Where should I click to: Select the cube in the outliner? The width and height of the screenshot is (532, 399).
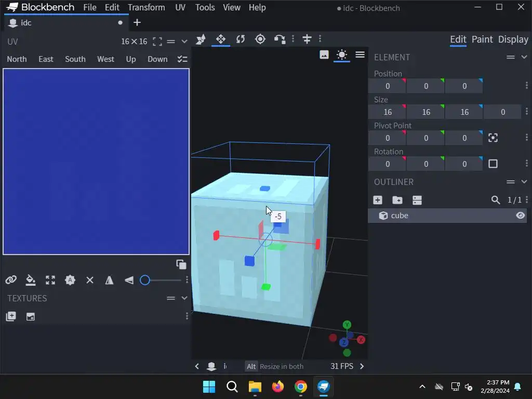(447, 216)
